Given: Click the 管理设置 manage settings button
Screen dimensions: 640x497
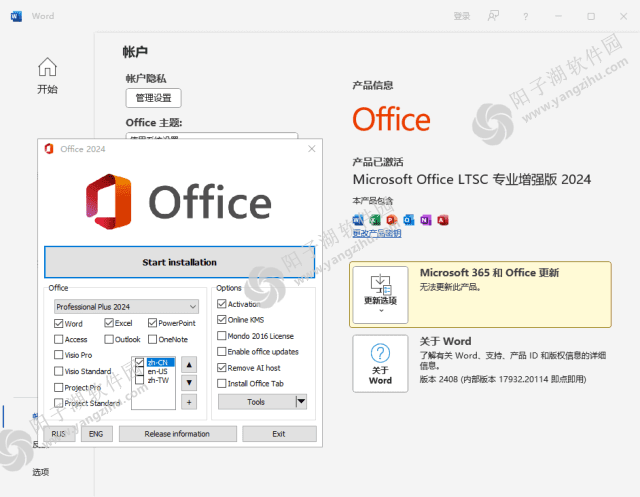Looking at the screenshot, I should click(153, 98).
